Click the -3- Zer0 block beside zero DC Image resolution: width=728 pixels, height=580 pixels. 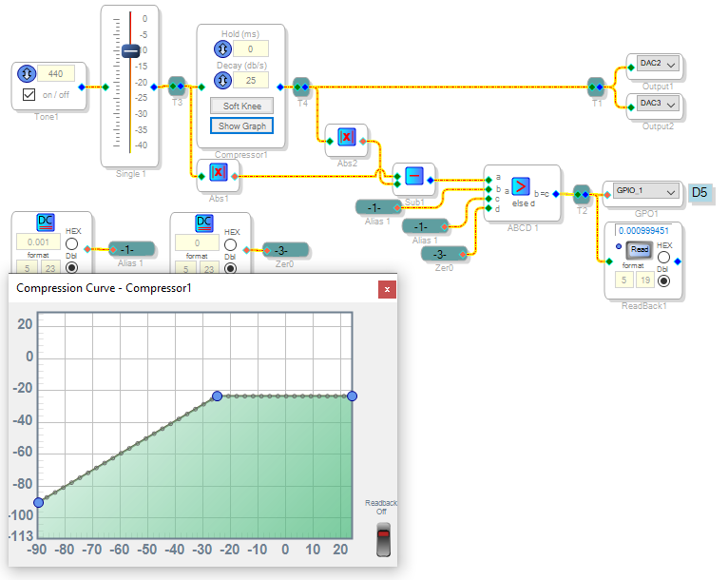285,250
